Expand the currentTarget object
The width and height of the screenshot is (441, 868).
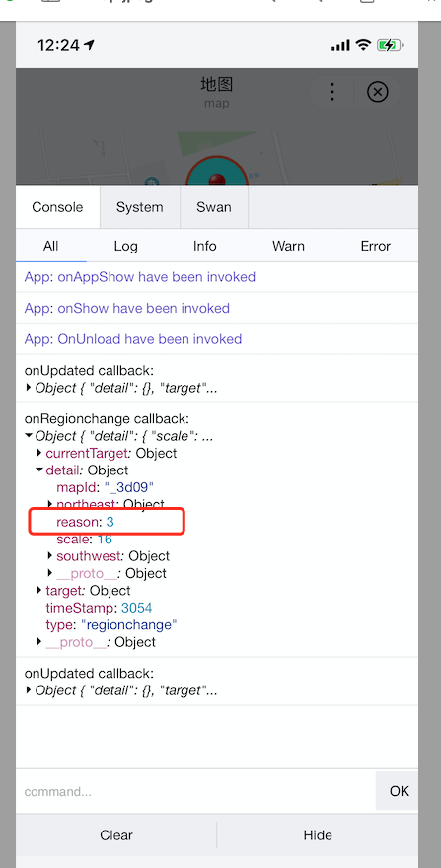(x=39, y=453)
